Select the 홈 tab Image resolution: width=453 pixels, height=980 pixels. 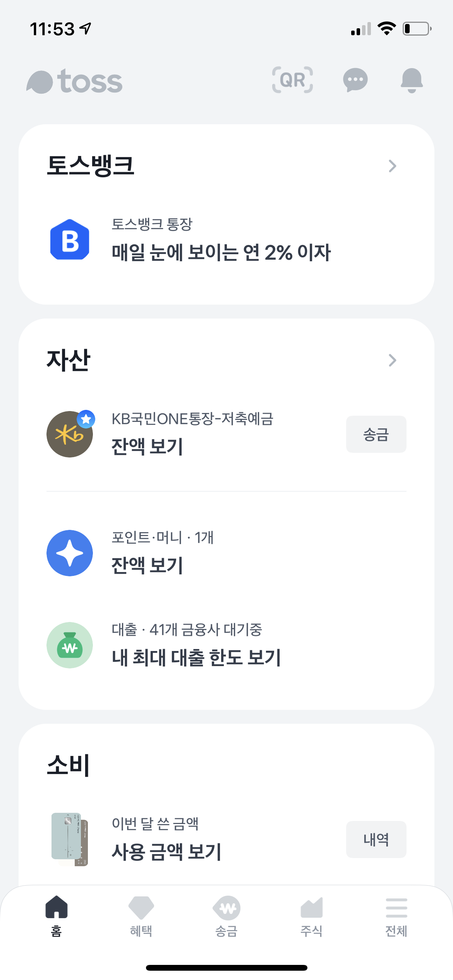pyautogui.click(x=57, y=916)
